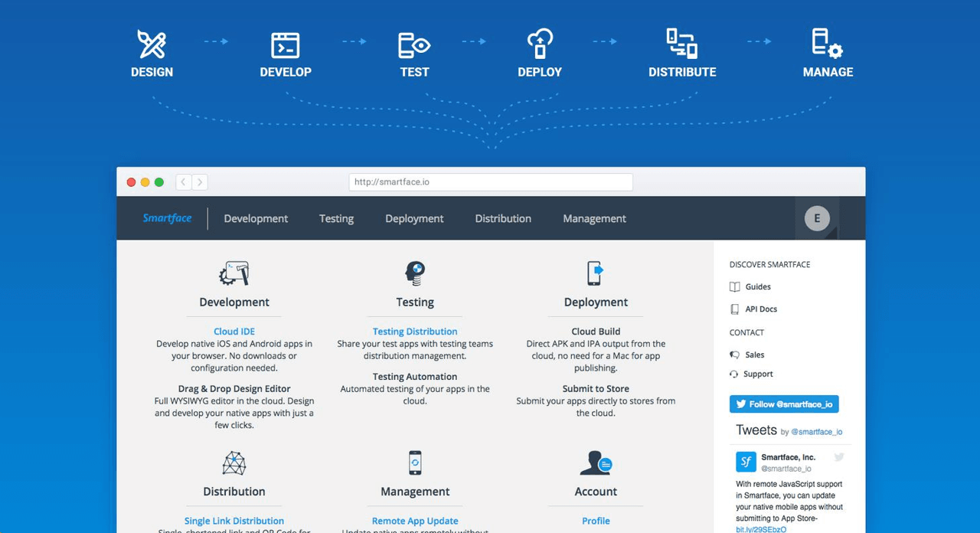The height and width of the screenshot is (533, 980).
Task: Click the Deployment section phone icon
Action: [x=595, y=273]
